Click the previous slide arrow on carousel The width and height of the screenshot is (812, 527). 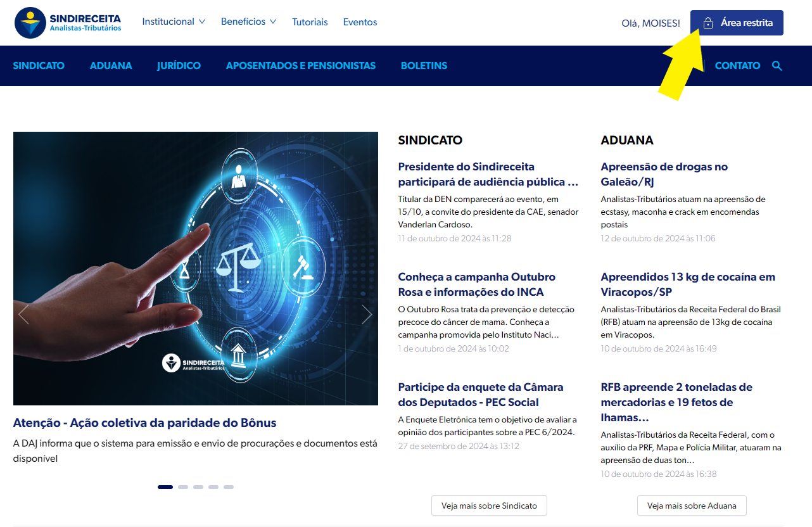24,314
